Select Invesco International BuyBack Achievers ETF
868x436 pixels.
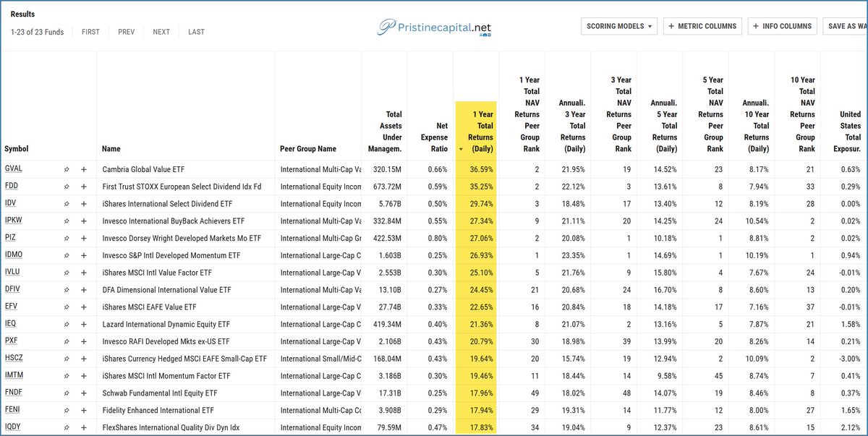[174, 221]
